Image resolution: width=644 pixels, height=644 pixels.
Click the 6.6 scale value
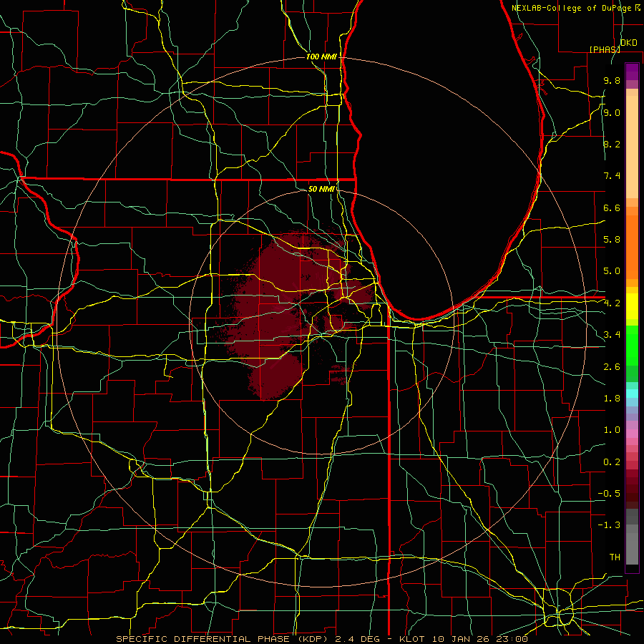pyautogui.click(x=612, y=208)
